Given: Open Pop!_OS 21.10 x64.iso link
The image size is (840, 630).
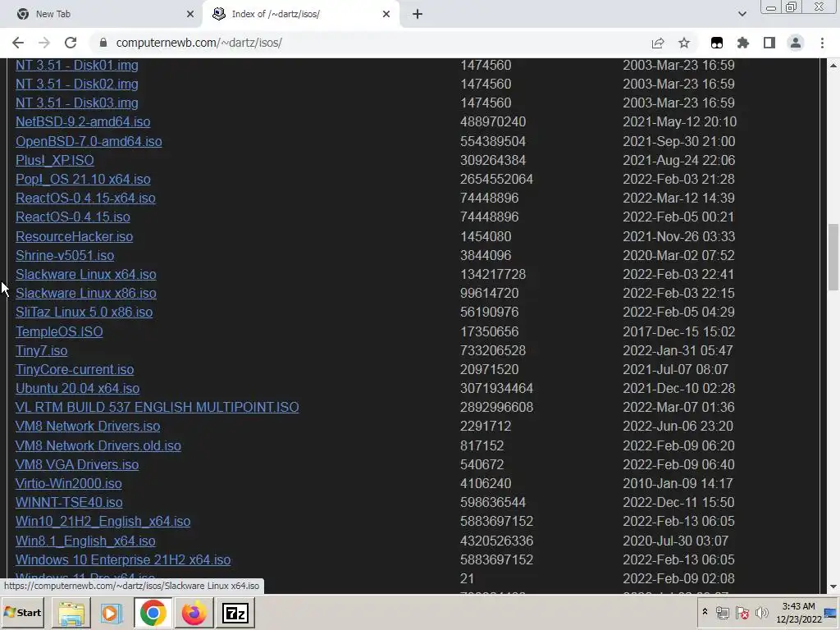Looking at the screenshot, I should (83, 179).
